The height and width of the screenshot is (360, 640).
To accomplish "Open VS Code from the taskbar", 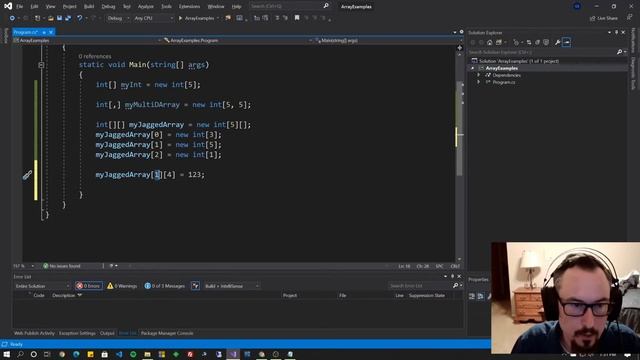I will point(119,354).
